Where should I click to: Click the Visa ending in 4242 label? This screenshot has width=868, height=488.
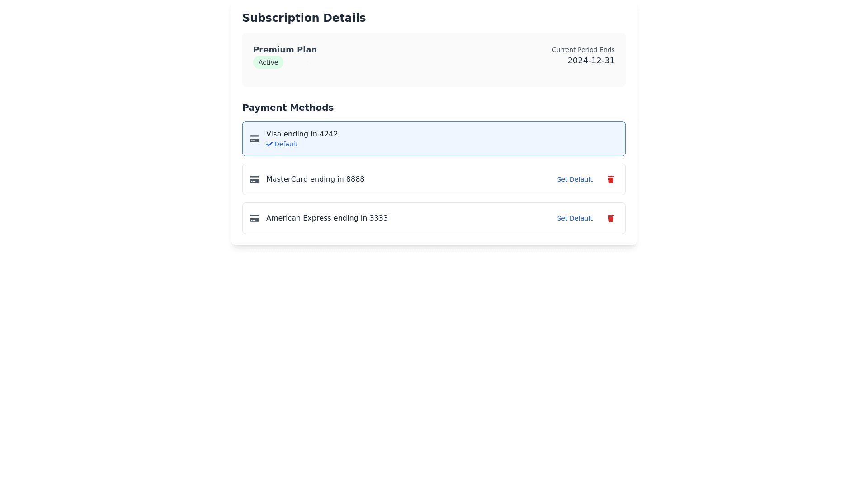(302, 134)
